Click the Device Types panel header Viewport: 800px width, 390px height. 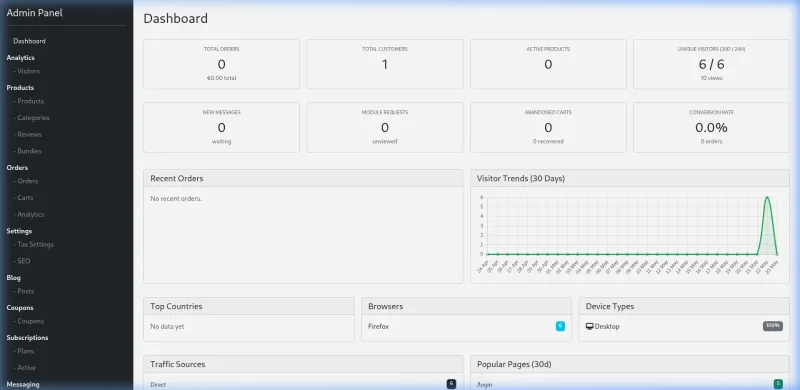coord(684,306)
